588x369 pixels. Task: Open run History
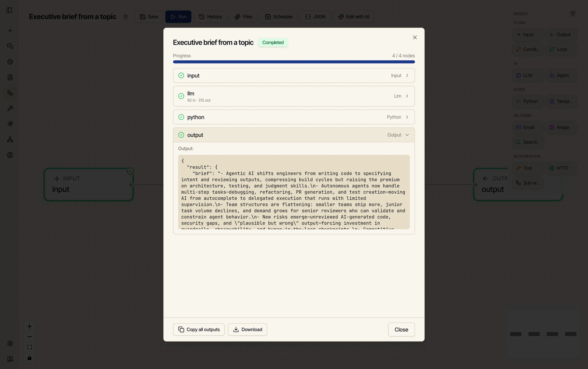[x=210, y=17]
